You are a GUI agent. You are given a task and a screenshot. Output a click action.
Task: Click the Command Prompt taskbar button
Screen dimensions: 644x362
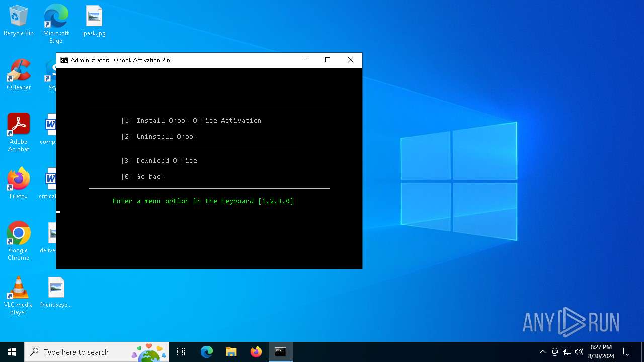[x=280, y=352]
